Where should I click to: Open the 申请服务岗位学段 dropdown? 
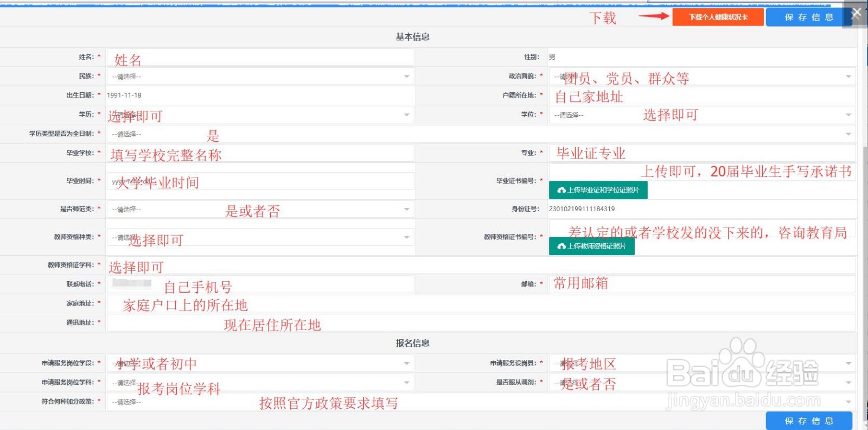click(x=260, y=363)
